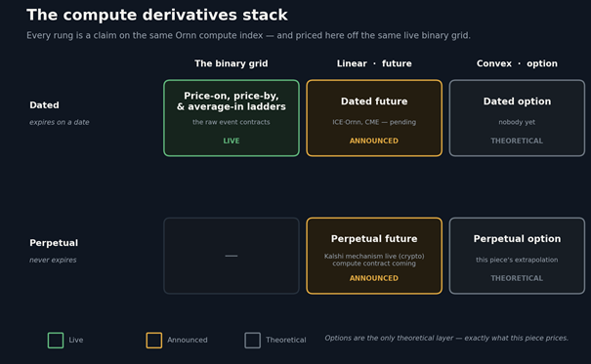Click the Dated row label
The width and height of the screenshot is (591, 364).
click(44, 105)
